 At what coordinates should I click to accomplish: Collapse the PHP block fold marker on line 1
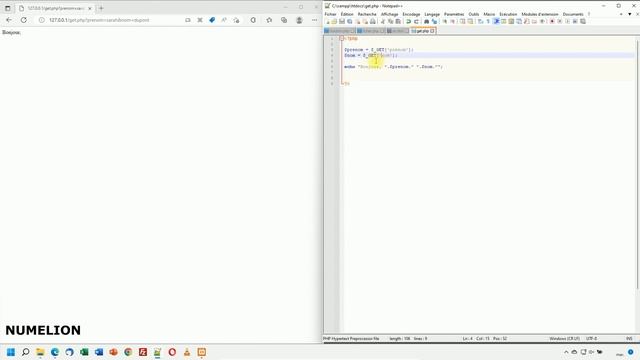click(x=342, y=38)
